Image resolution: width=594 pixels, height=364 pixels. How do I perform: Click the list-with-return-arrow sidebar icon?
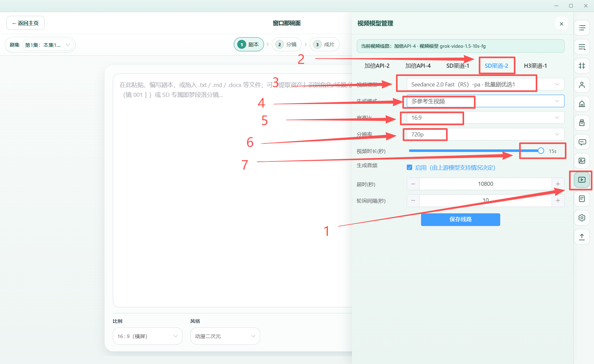pos(582,47)
